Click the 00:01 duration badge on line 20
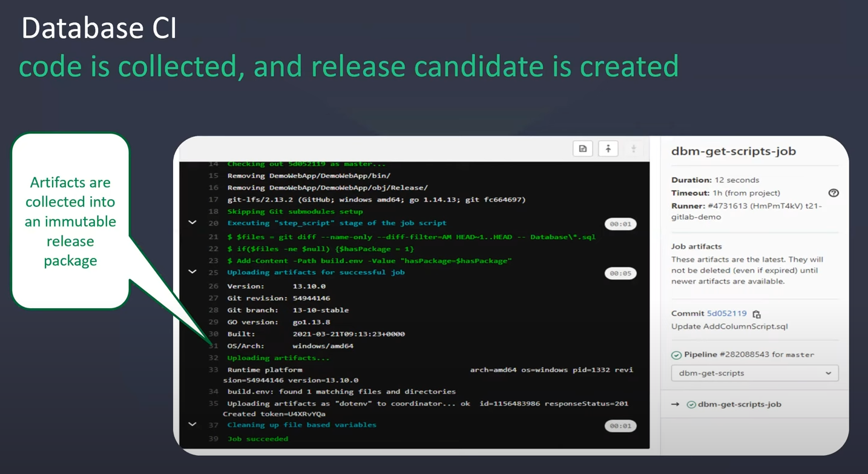The width and height of the screenshot is (868, 474). [x=620, y=224]
